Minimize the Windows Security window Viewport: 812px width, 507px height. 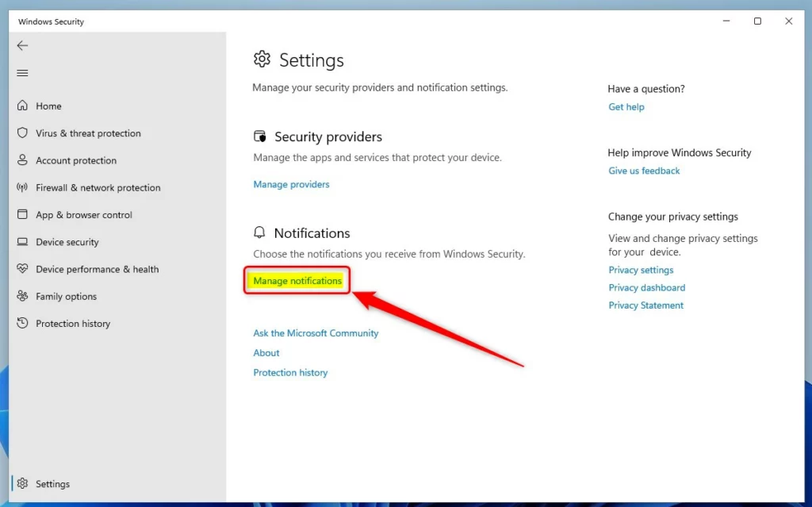click(x=726, y=21)
